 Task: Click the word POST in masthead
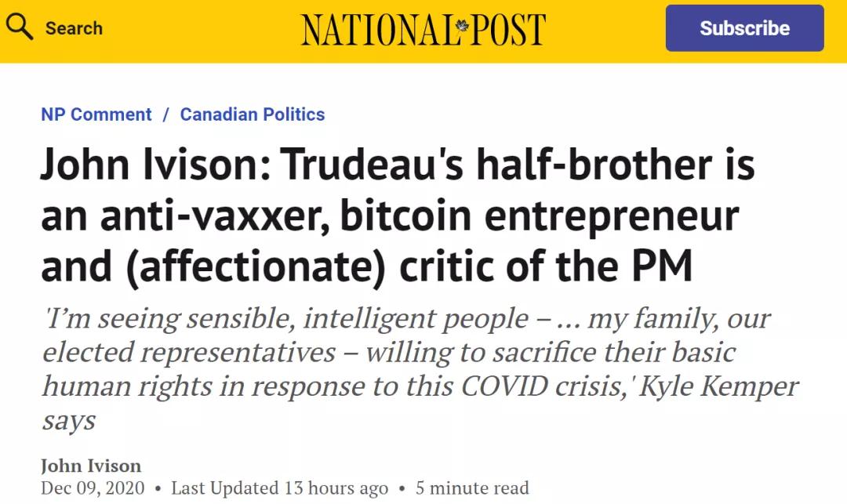pyautogui.click(x=507, y=30)
